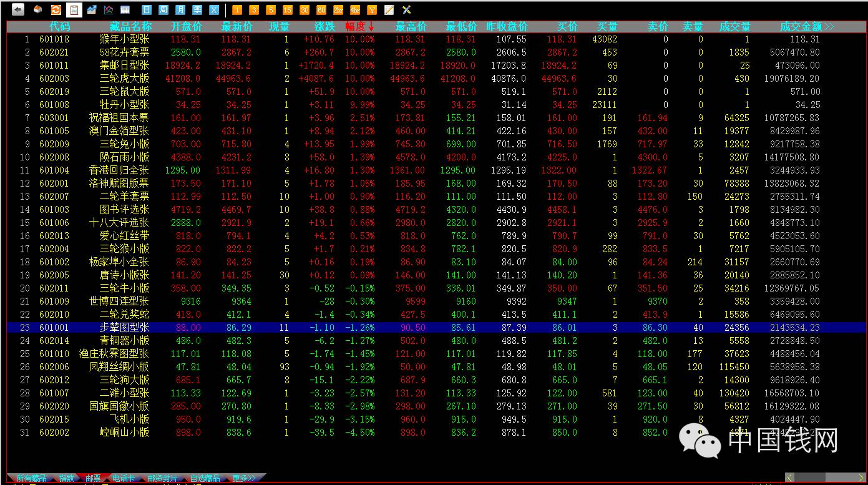Screen dimensions: 868x485
Task: Sort by the 代码 column header
Action: tap(60, 27)
